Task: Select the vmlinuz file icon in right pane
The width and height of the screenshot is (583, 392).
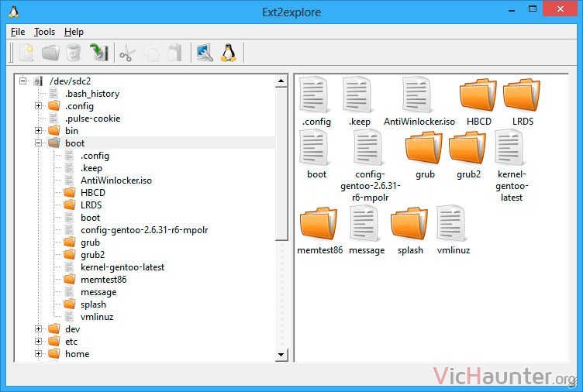Action: coord(451,223)
